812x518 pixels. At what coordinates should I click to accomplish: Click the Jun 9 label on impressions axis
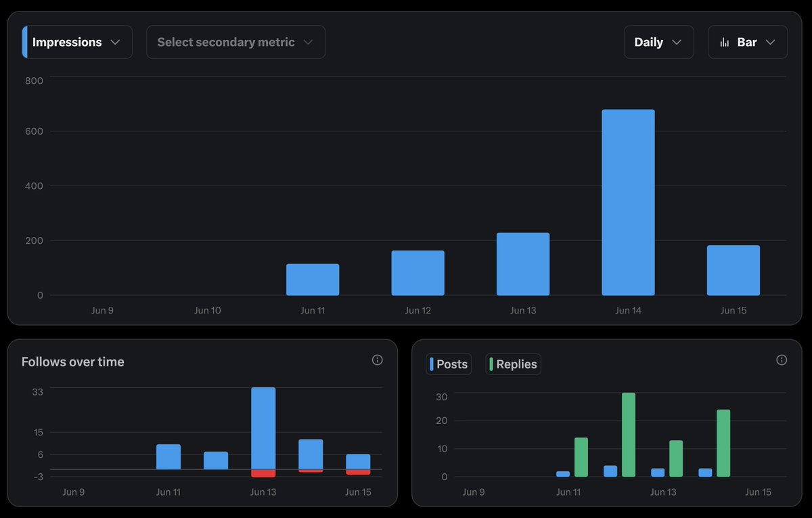(102, 311)
